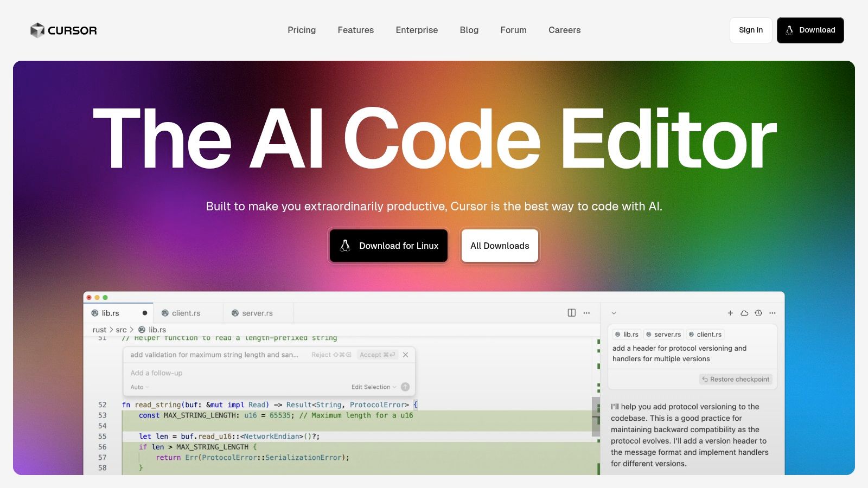
Task: Click the hero heading The AI Code Editor
Action: pyautogui.click(x=435, y=139)
